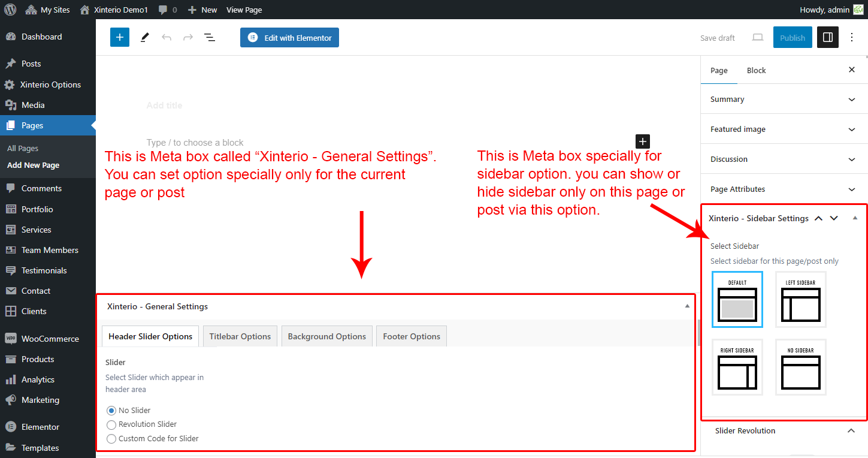
Task: Open WooCommerce in the admin menu
Action: (x=50, y=339)
